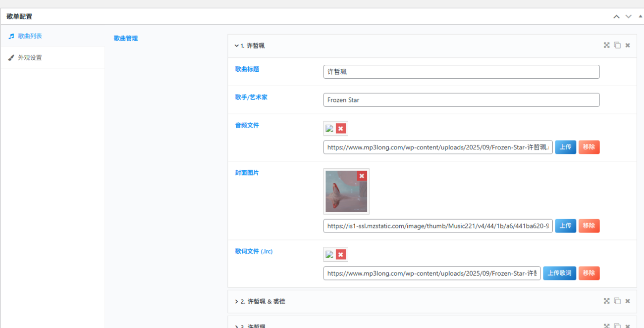Duplicate song 2 许哲珮 & 裘德 via copy icon

617,301
